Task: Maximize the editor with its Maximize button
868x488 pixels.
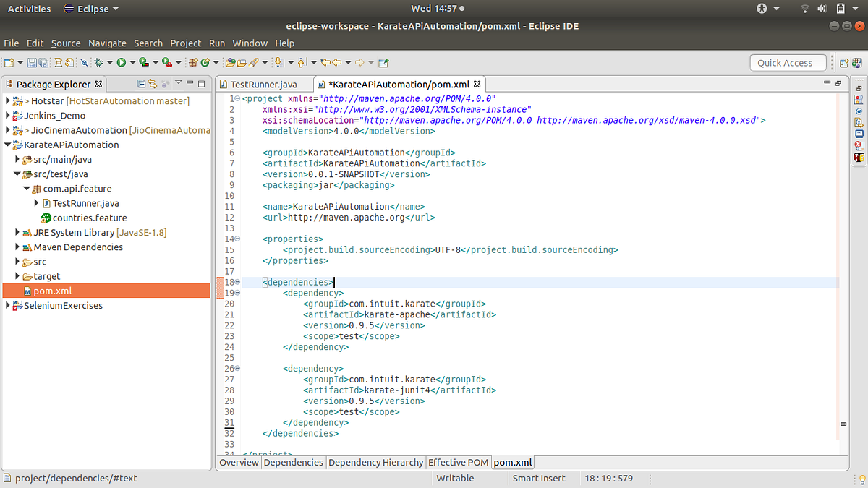Action: tap(838, 82)
